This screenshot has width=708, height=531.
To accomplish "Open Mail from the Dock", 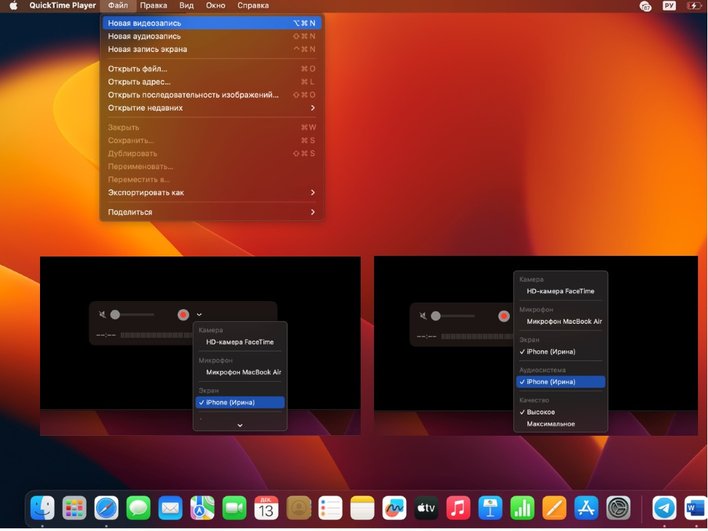I will pos(170,508).
